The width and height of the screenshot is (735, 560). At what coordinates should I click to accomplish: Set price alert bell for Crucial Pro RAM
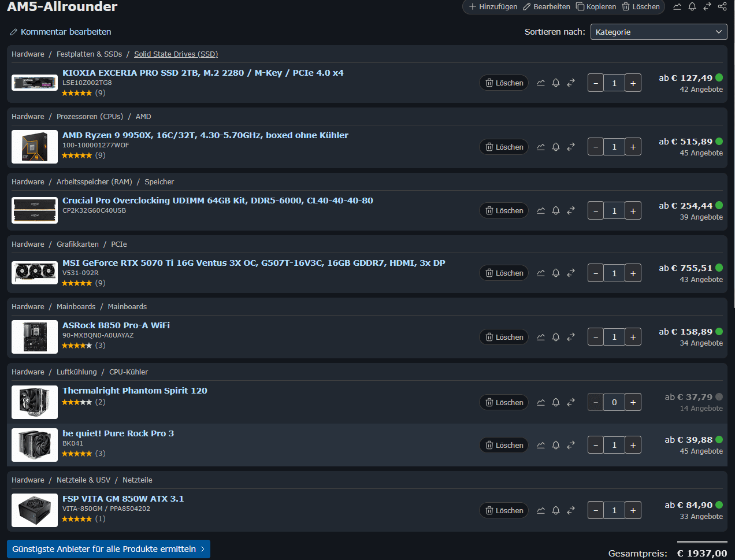pos(556,210)
